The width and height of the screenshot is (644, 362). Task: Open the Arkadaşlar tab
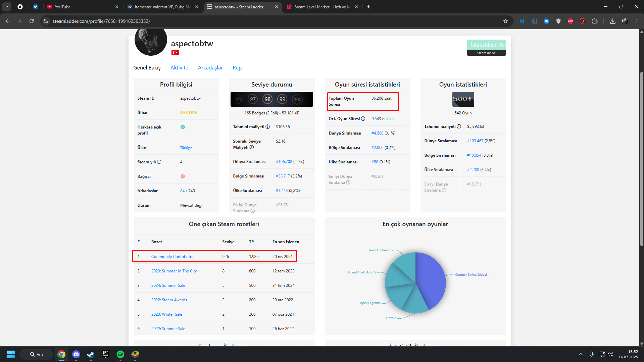(x=210, y=68)
